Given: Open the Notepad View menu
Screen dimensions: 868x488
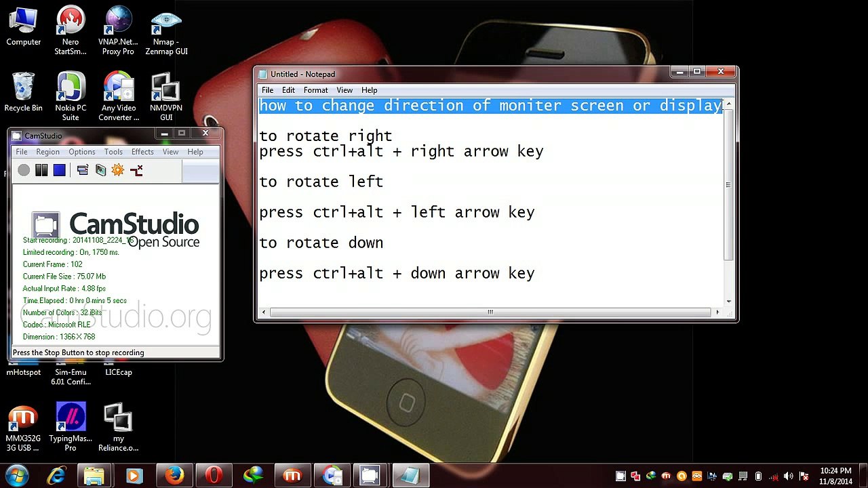Looking at the screenshot, I should (x=344, y=90).
